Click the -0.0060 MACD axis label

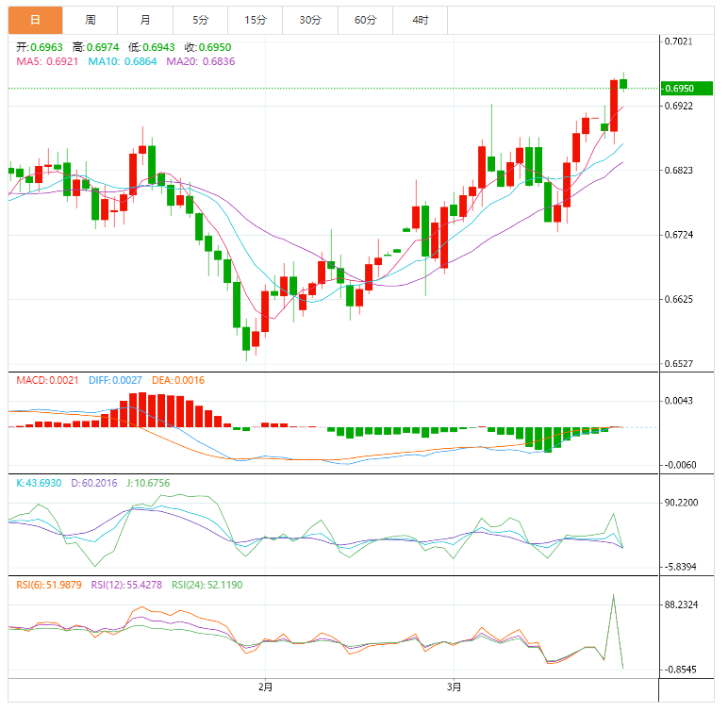(680, 465)
